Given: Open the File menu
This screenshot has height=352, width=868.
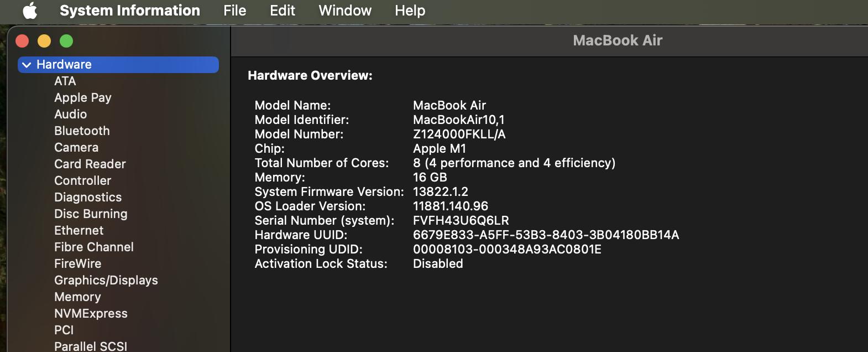Looking at the screenshot, I should [234, 11].
